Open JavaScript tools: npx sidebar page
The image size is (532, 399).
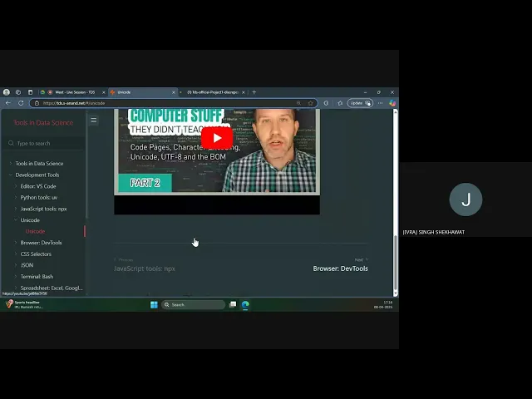coord(43,209)
